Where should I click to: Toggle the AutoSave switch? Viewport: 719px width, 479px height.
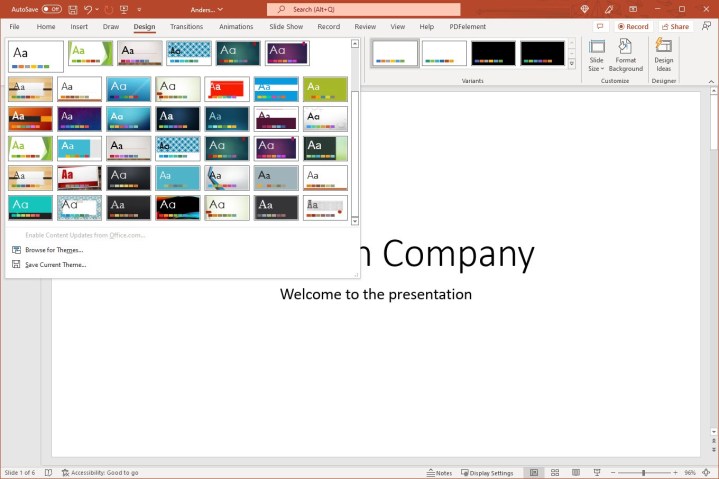[51, 9]
